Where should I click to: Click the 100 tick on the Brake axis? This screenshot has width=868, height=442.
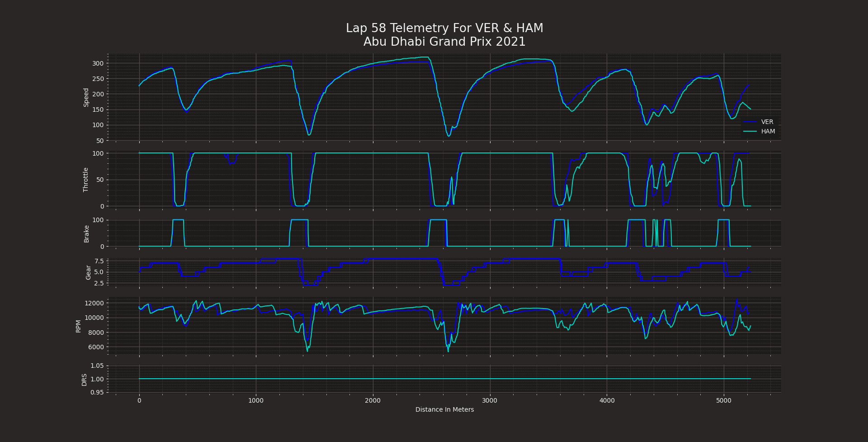click(x=98, y=220)
